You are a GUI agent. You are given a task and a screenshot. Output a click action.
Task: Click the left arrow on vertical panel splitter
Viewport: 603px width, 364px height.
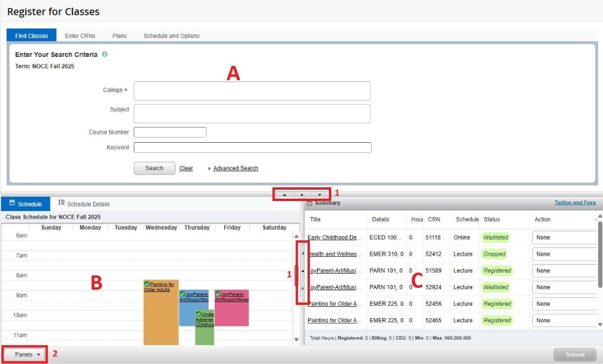click(302, 253)
